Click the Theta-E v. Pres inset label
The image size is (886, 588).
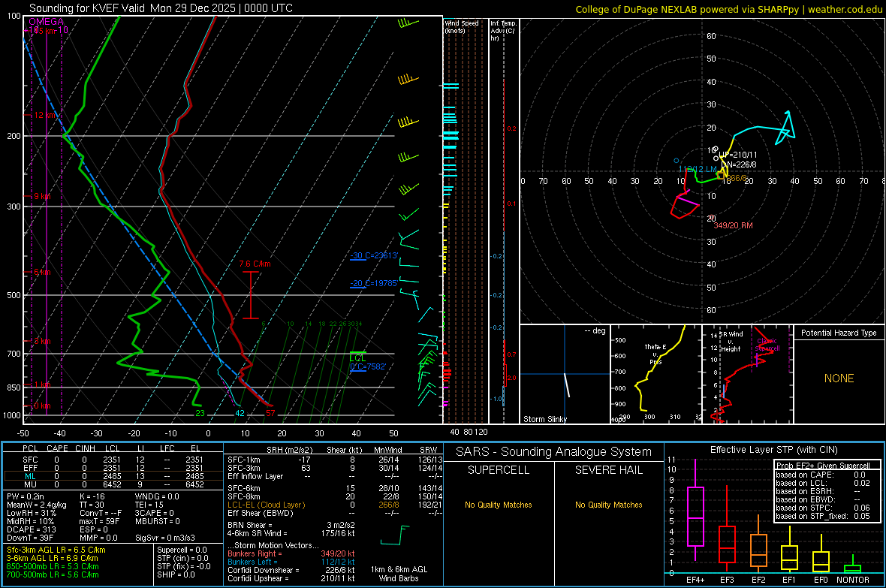coord(655,354)
